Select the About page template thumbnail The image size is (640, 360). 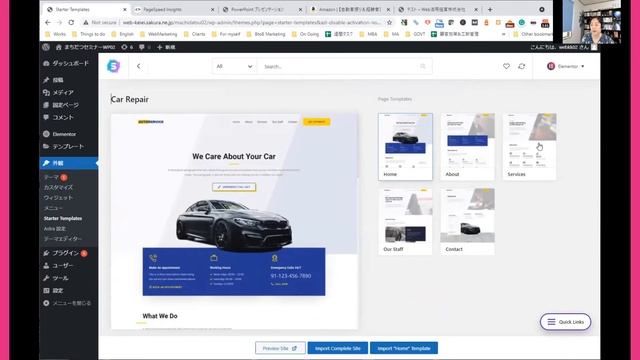pyautogui.click(x=467, y=147)
